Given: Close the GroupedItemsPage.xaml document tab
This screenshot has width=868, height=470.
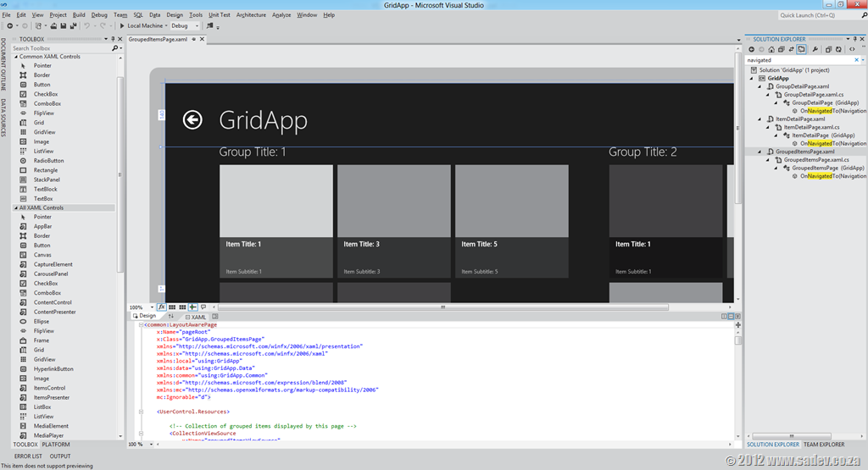Looking at the screenshot, I should point(202,39).
